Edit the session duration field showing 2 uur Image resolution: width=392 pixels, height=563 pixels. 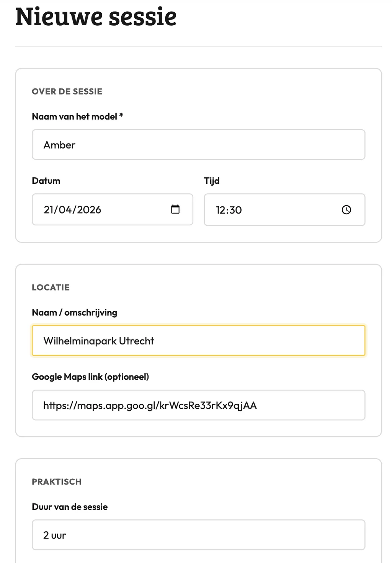point(198,535)
